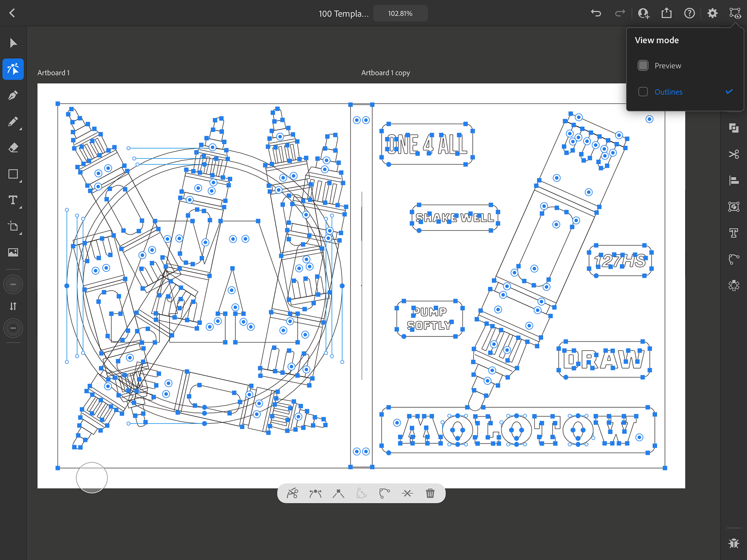Tap the touch shortcut circle
Viewport: 747px width, 560px height.
coord(92,477)
